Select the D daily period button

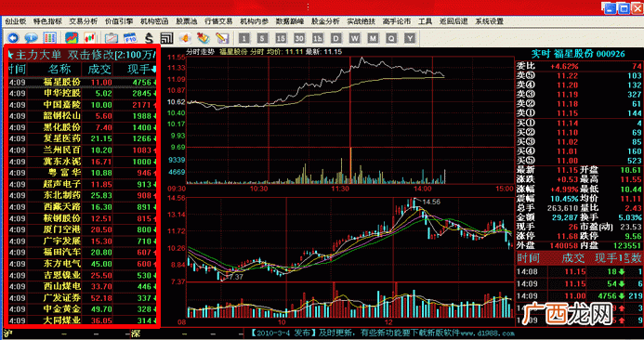pos(336,39)
